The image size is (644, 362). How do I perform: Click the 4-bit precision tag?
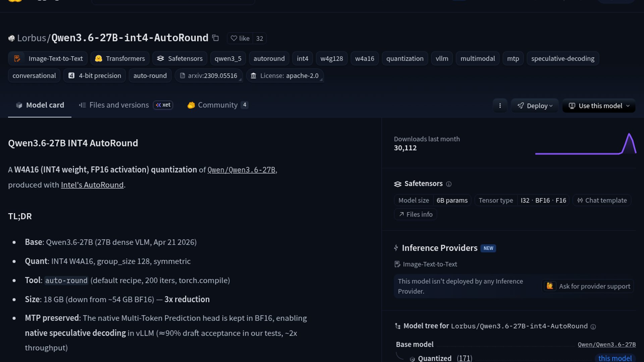point(94,76)
